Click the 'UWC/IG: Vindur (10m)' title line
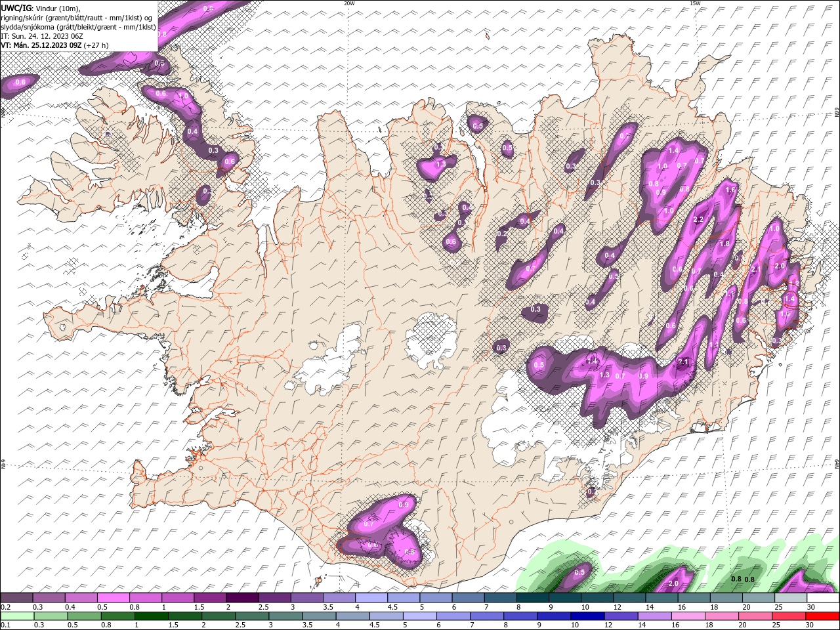This screenshot has width=840, height=630. 41,8
